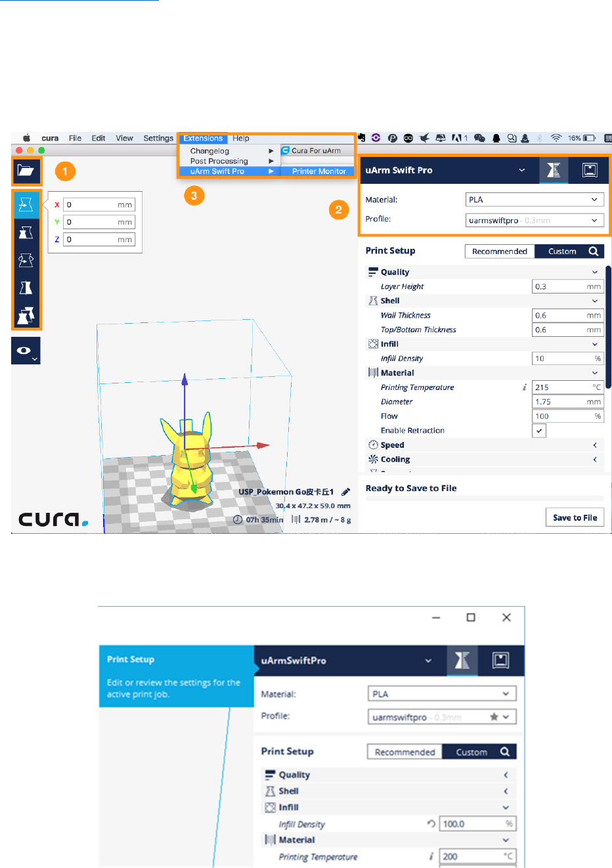The image size is (612, 868).
Task: Select the Scale tool in Cura's left toolbar
Action: [26, 232]
